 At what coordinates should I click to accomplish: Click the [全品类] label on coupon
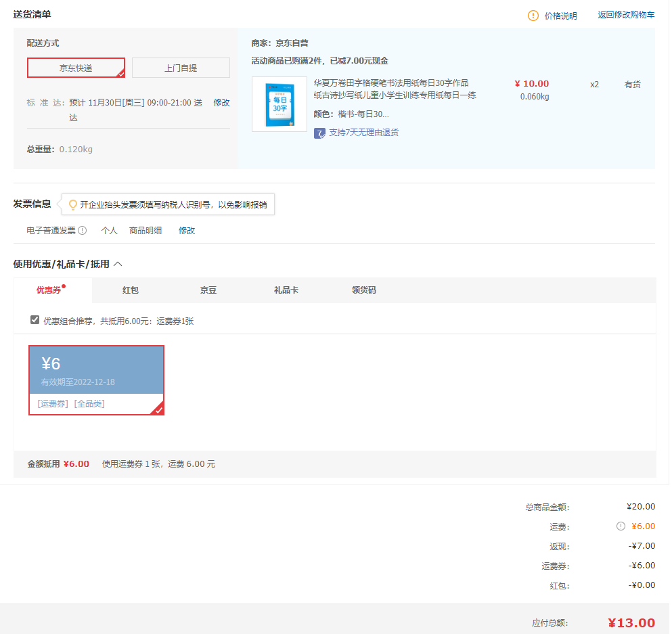(89, 403)
